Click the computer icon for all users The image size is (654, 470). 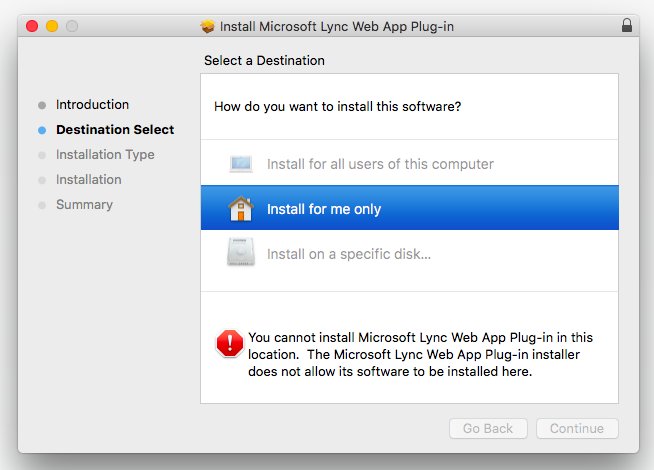(241, 163)
